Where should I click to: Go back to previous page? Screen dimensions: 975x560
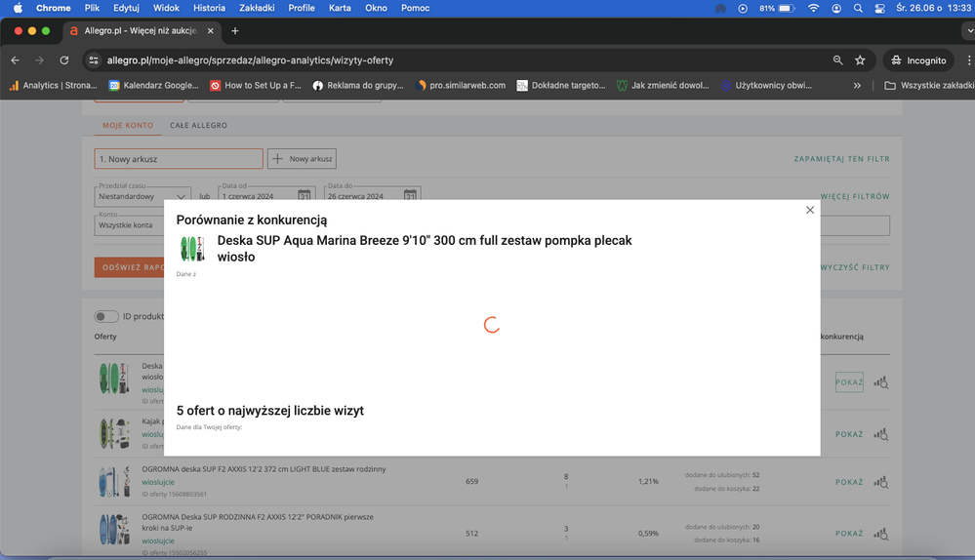[x=16, y=60]
